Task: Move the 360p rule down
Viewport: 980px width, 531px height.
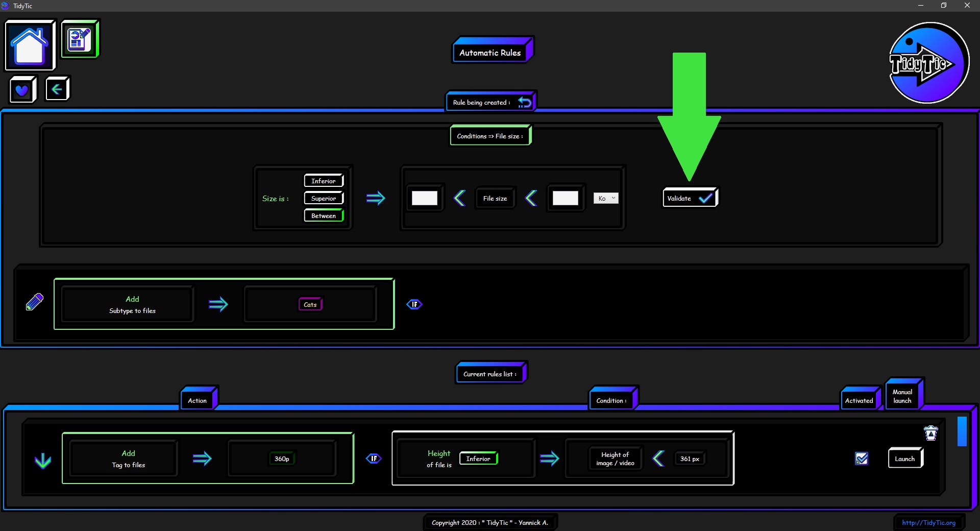Action: [43, 460]
